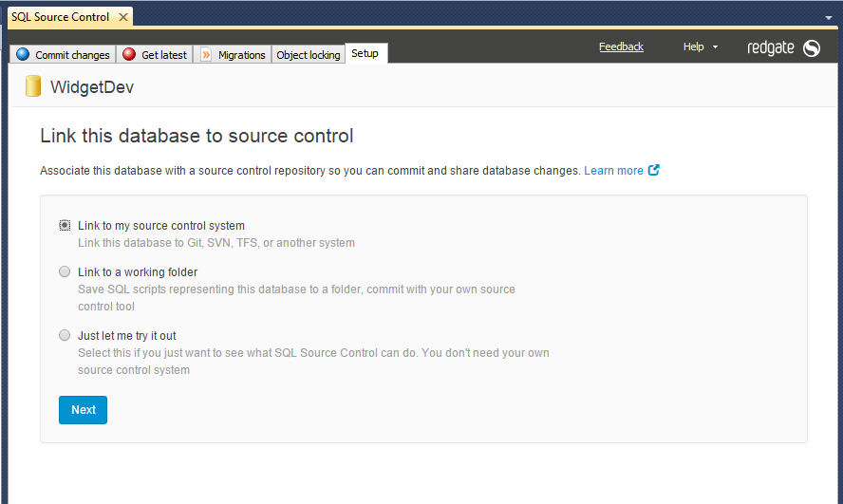The width and height of the screenshot is (843, 504).
Task: Click the redgate brand text
Action: (771, 47)
